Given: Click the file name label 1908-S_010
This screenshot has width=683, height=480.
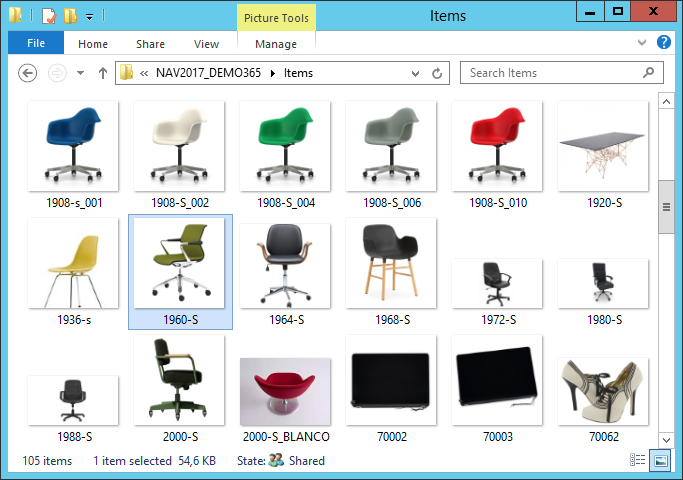Looking at the screenshot, I should [498, 203].
